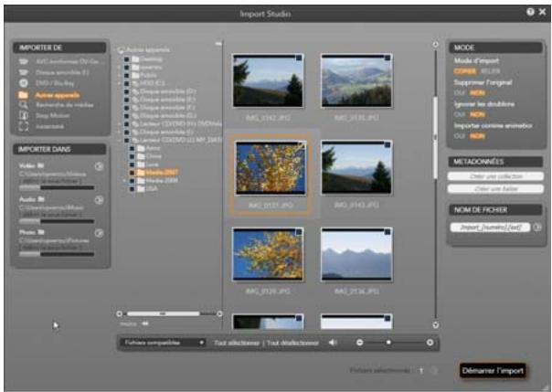Open the help question mark icon
This screenshot has width=552, height=392.
click(x=530, y=12)
